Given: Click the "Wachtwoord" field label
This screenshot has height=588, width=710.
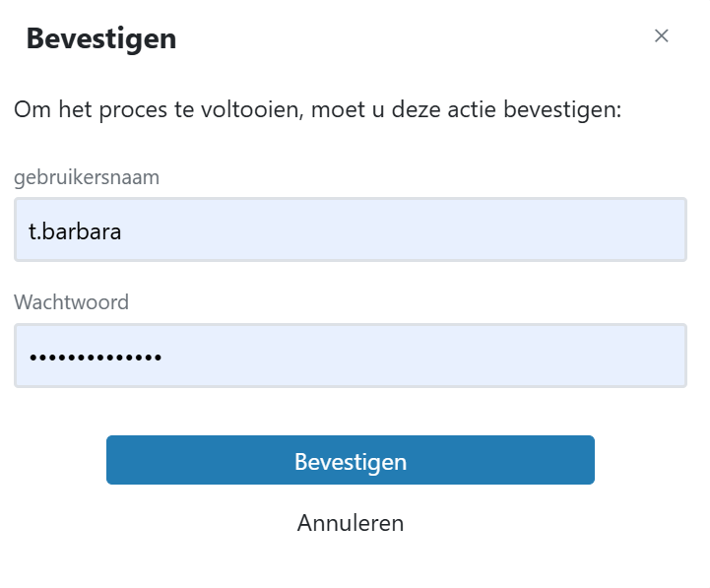Looking at the screenshot, I should click(x=71, y=302).
